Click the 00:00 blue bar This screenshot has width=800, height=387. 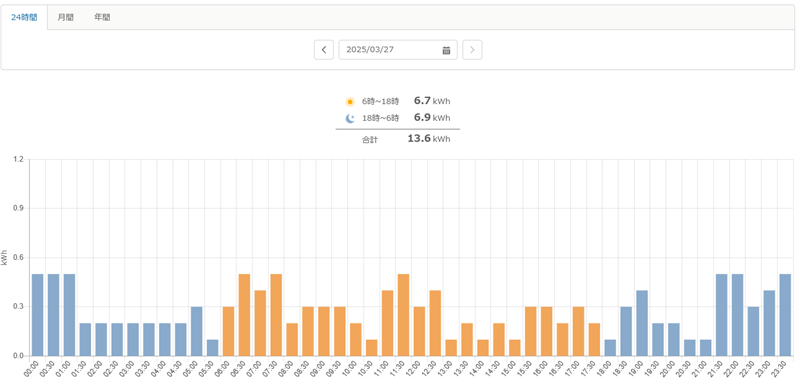tap(38, 315)
